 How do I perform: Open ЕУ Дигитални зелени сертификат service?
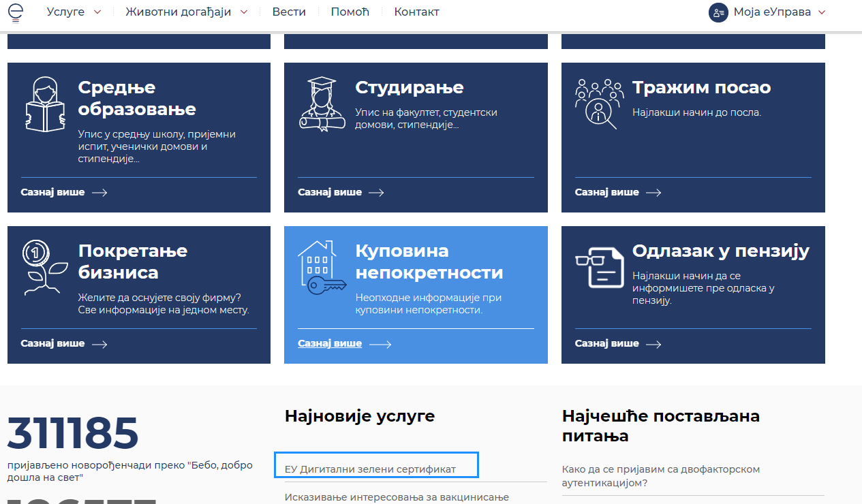coord(370,469)
